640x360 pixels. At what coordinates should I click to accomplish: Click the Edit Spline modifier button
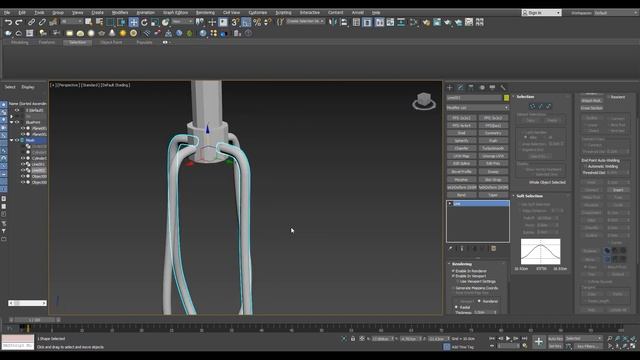click(462, 164)
